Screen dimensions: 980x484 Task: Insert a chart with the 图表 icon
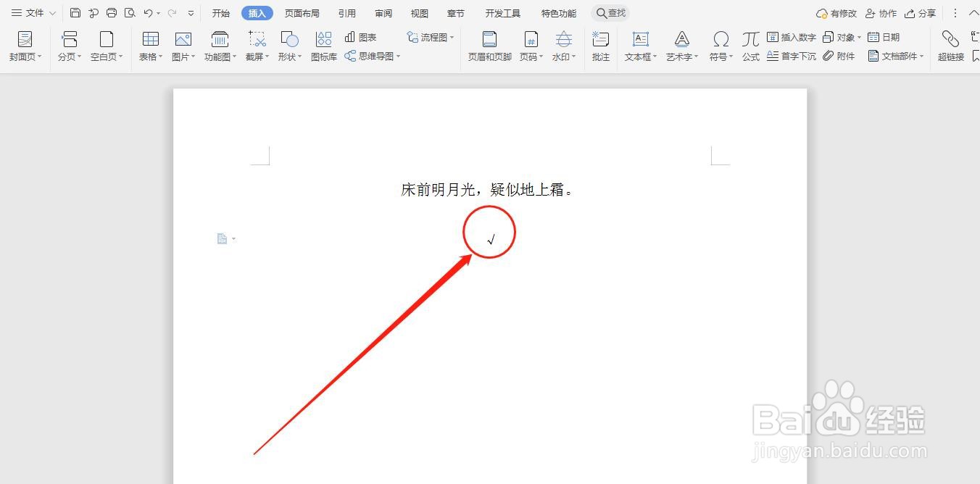click(362, 37)
